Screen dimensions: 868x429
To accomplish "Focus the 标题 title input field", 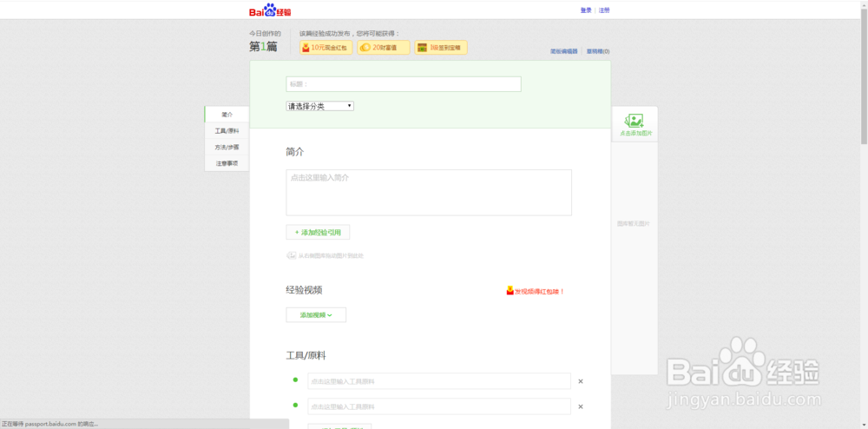I will 404,84.
